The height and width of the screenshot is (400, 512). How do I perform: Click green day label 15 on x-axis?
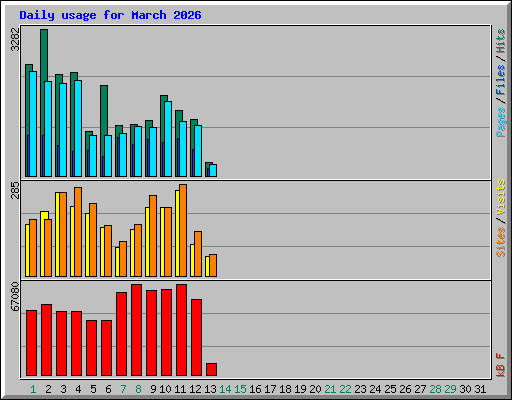[240, 389]
